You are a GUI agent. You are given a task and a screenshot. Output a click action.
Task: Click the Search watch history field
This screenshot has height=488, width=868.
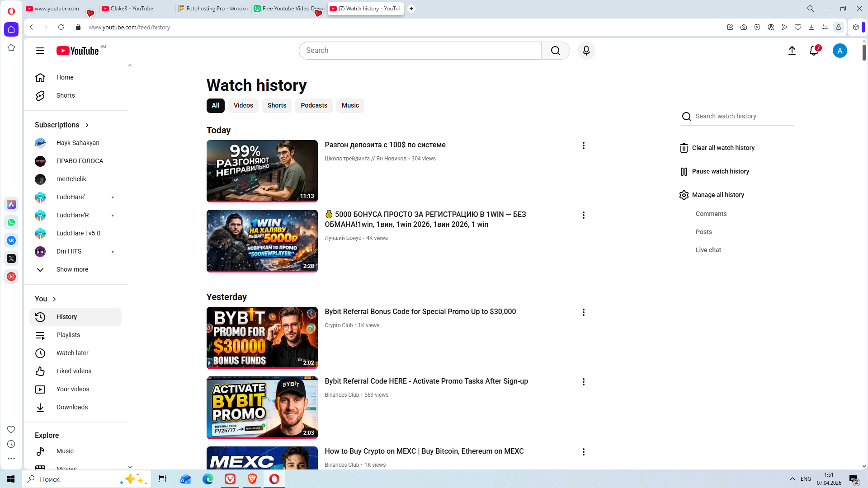(x=744, y=116)
